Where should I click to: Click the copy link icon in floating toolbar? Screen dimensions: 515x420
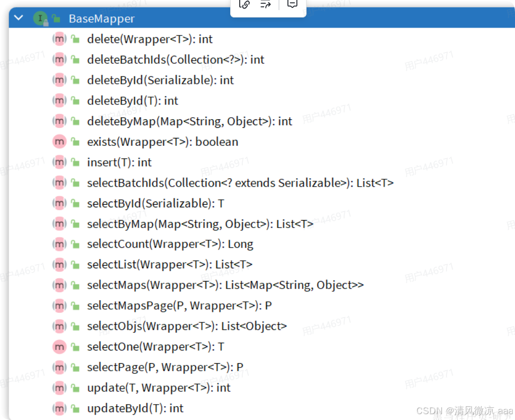coord(245,5)
